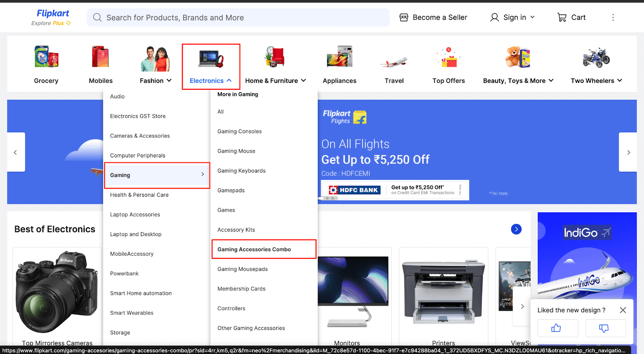Click the Grocery category icon

[46, 57]
